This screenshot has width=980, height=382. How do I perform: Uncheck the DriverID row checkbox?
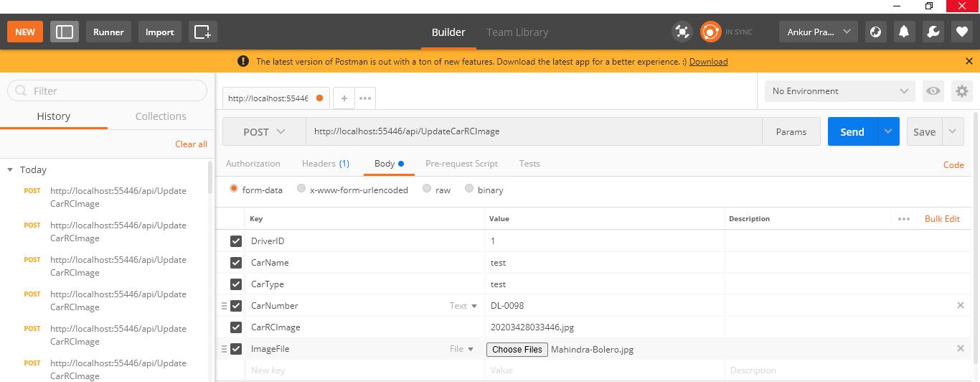tap(236, 241)
